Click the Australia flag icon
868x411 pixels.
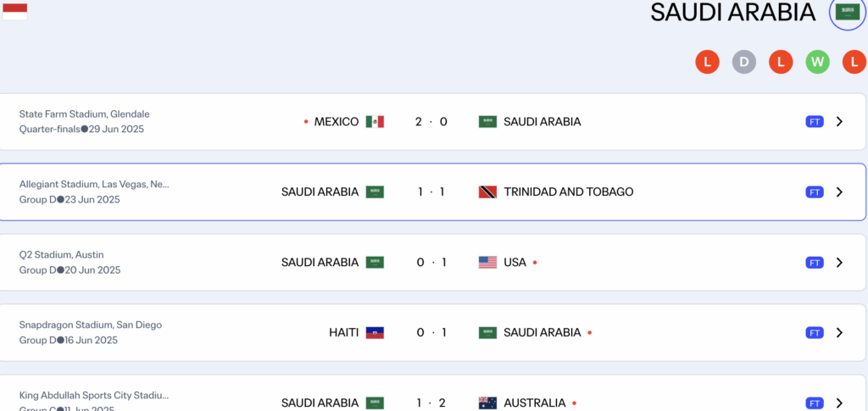487,403
